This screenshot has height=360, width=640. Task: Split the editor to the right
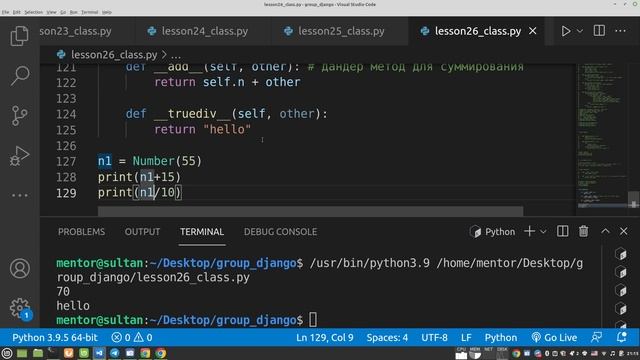(599, 31)
